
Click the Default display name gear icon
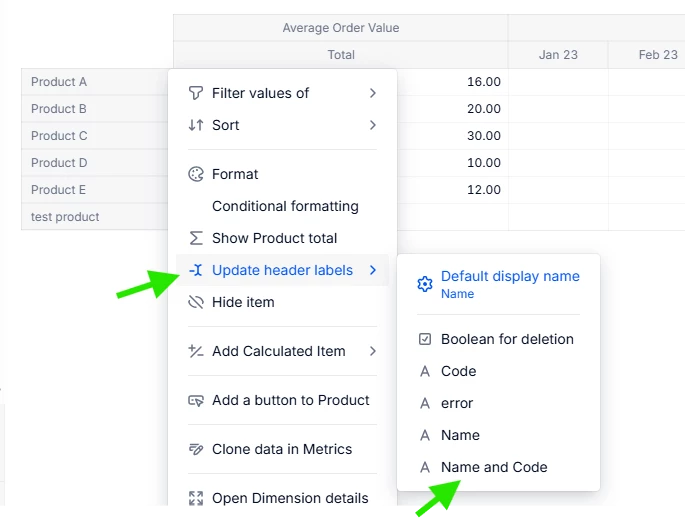point(425,284)
